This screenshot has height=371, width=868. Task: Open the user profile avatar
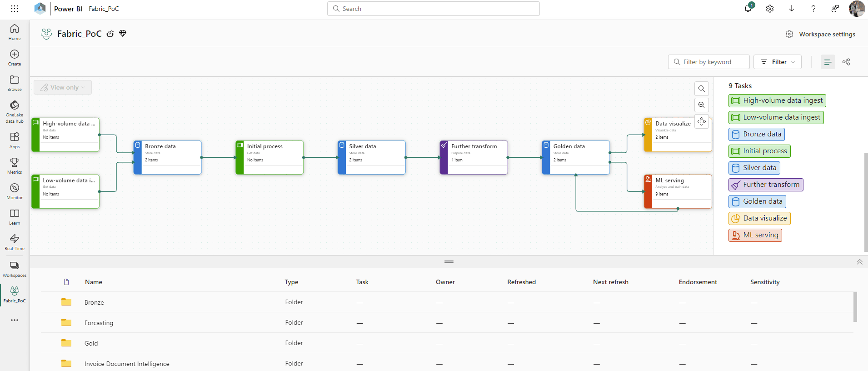click(857, 9)
